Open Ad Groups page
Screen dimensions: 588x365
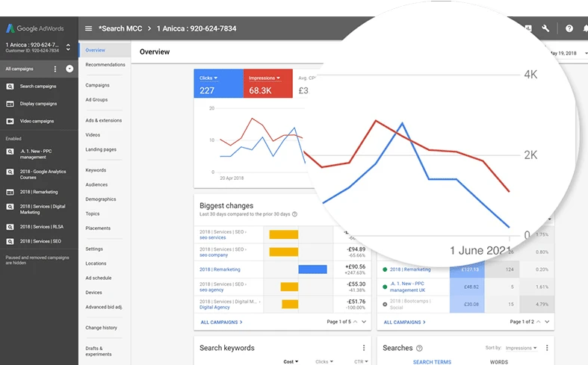[96, 100]
